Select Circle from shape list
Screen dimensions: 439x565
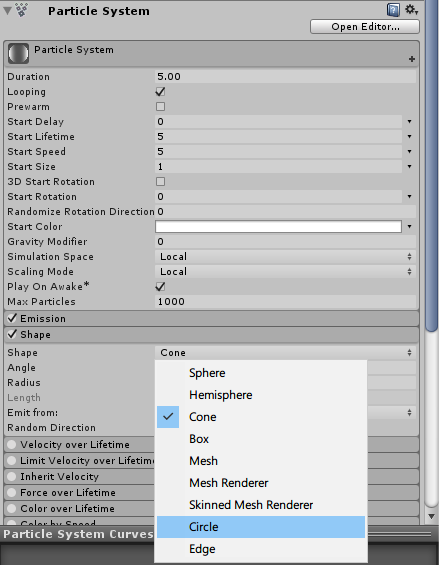[261, 527]
